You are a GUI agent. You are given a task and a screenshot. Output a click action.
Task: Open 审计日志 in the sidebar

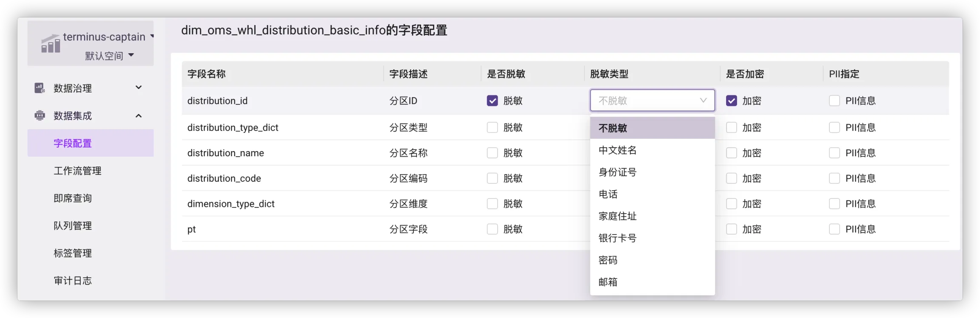pyautogui.click(x=73, y=281)
